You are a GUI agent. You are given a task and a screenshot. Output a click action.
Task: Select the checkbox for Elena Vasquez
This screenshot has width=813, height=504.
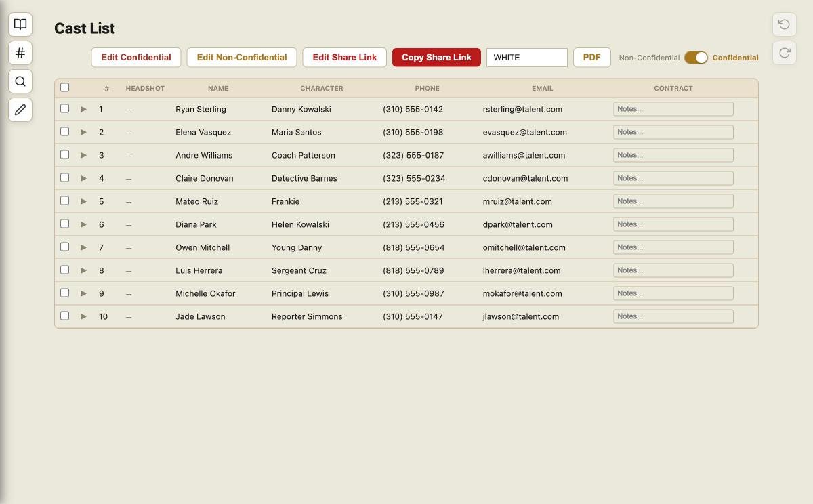[65, 131]
